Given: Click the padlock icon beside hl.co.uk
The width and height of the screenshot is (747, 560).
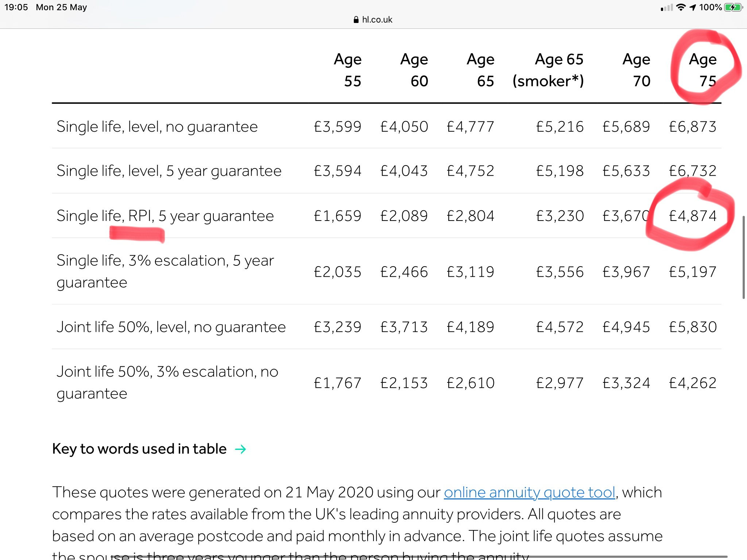Looking at the screenshot, I should point(356,20).
